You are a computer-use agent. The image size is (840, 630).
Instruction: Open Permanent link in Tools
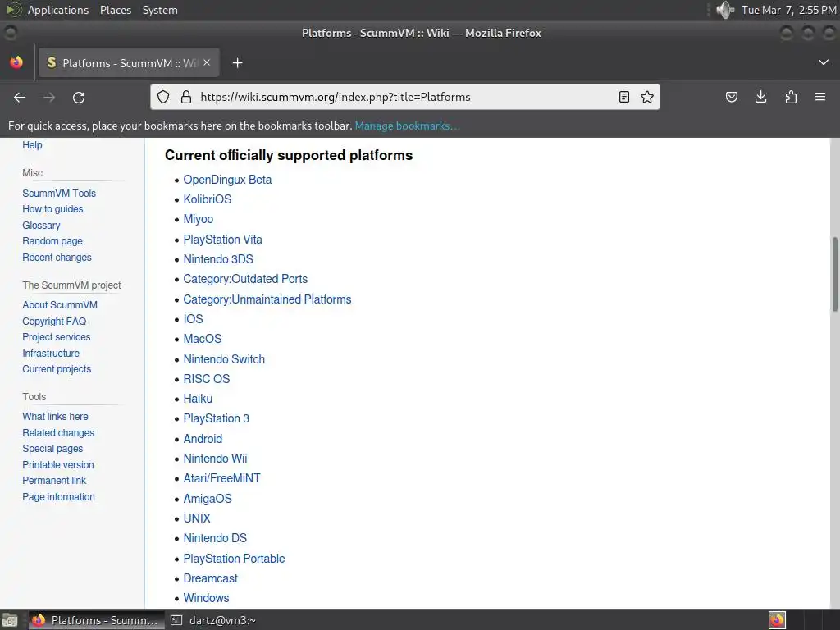(x=54, y=481)
